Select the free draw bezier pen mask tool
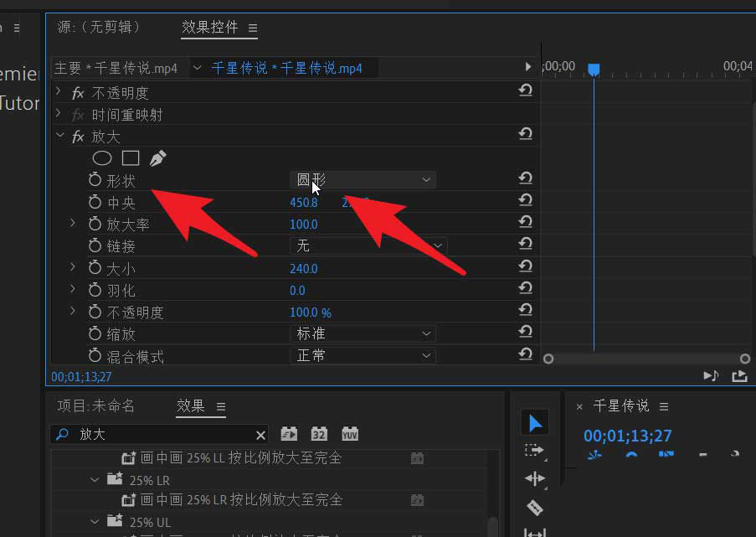This screenshot has height=537, width=756. [157, 157]
